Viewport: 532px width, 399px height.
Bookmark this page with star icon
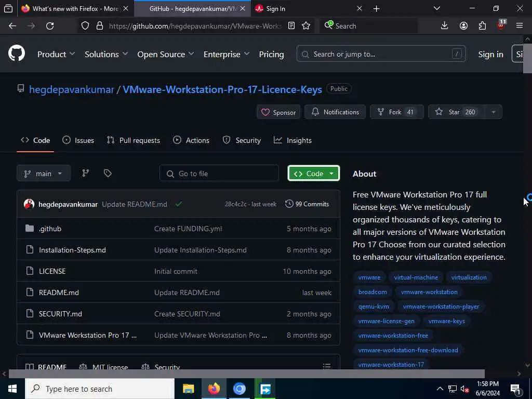pos(306,26)
